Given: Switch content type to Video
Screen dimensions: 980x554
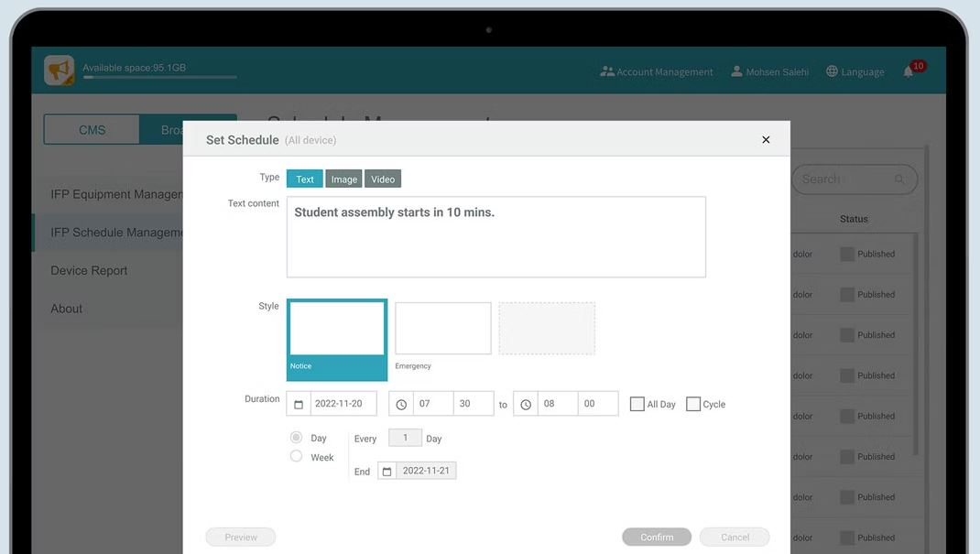Looking at the screenshot, I should tap(383, 179).
